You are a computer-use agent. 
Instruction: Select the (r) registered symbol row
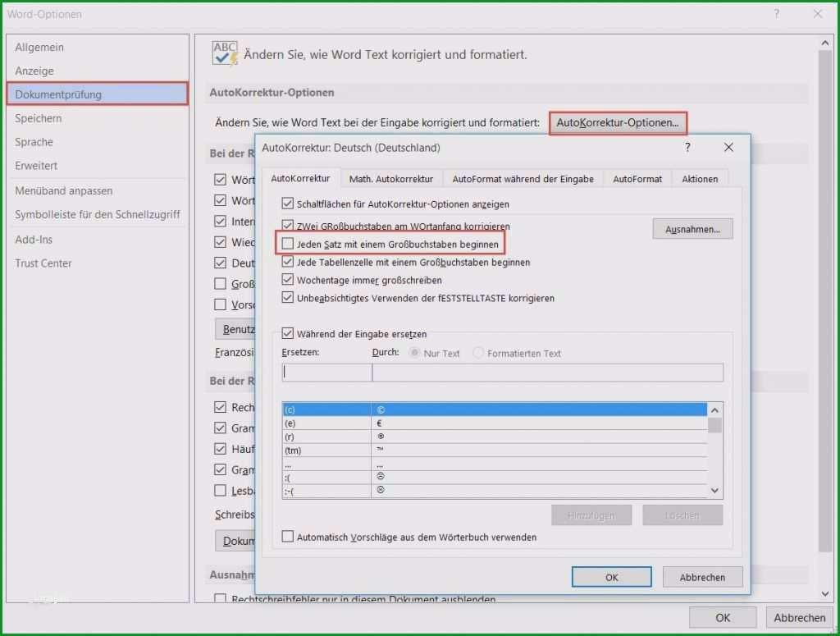tap(495, 437)
